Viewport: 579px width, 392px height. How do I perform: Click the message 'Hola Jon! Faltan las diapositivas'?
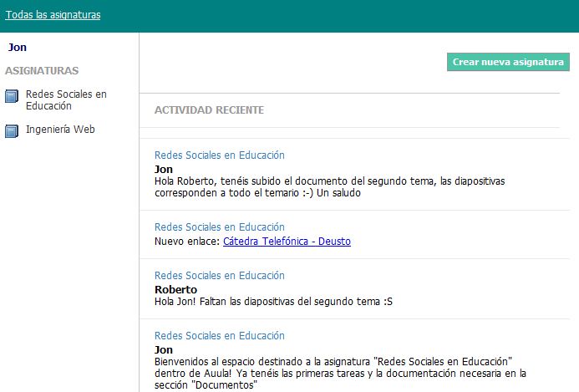(273, 302)
